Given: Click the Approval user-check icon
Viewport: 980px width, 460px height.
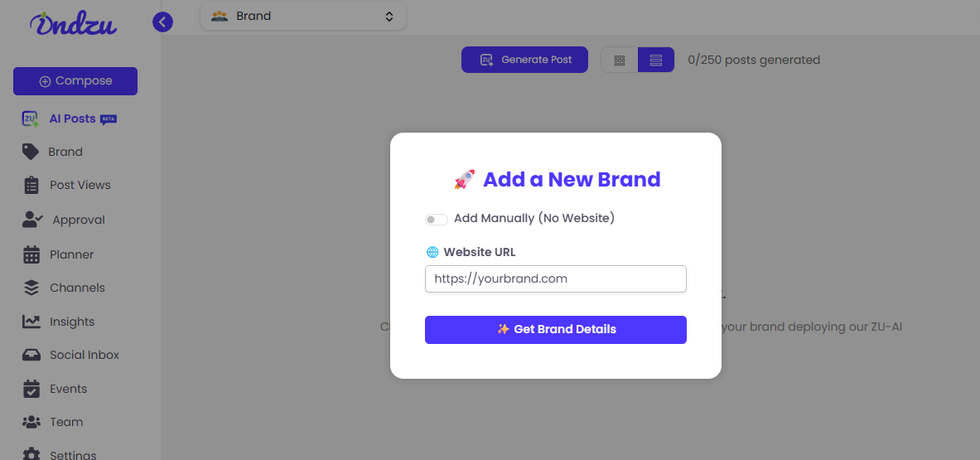Looking at the screenshot, I should pyautogui.click(x=32, y=220).
